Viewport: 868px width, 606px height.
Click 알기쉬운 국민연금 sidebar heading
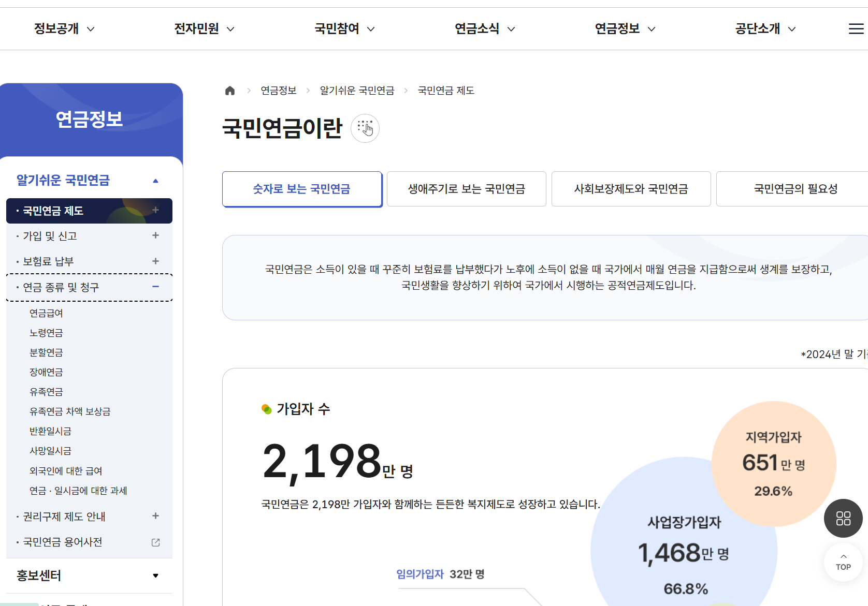tap(63, 180)
